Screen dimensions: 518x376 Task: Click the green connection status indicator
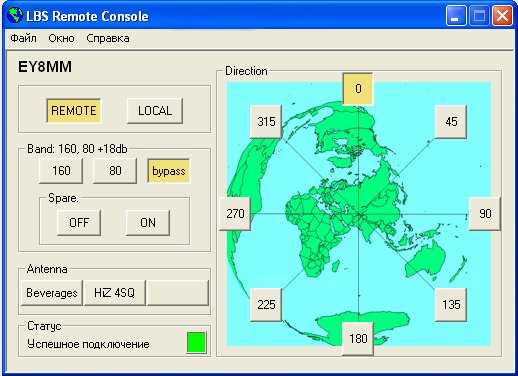(x=196, y=342)
